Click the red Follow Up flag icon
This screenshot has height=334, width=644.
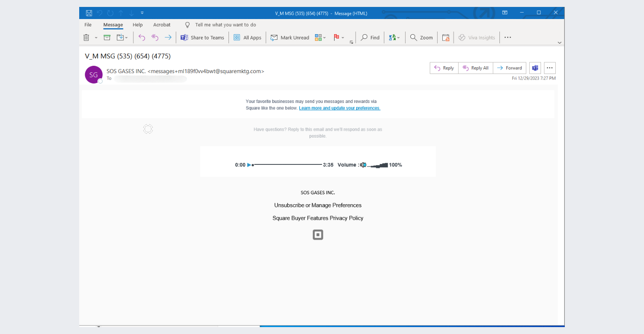[336, 38]
